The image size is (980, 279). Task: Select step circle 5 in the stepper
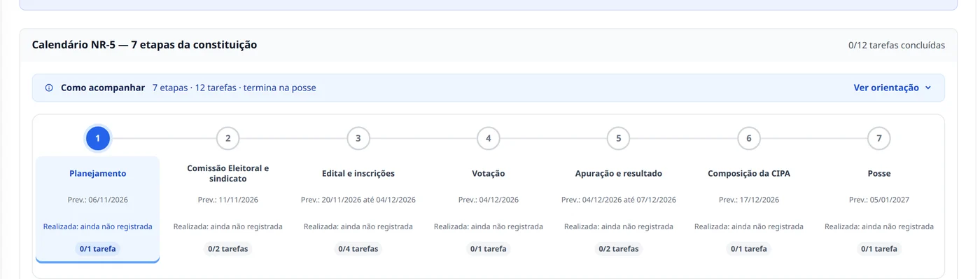point(619,138)
